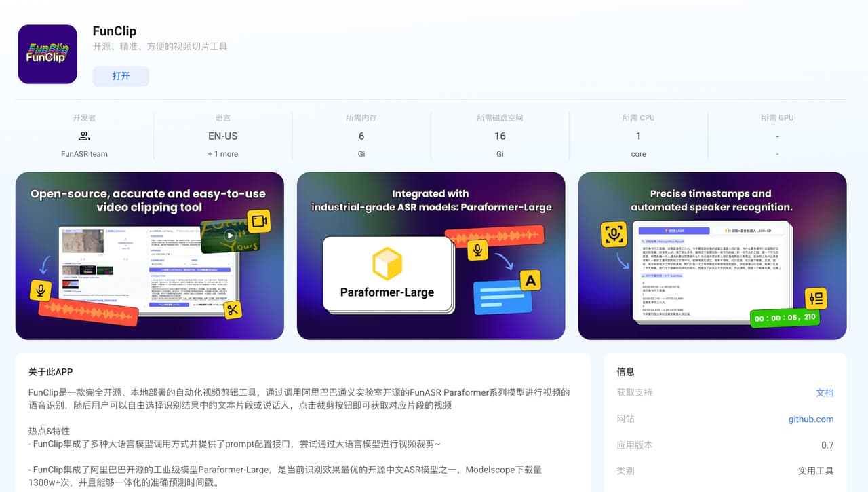Open the video clipping tool screenshot
Viewport: 868px width, 492px height.
pyautogui.click(x=150, y=256)
